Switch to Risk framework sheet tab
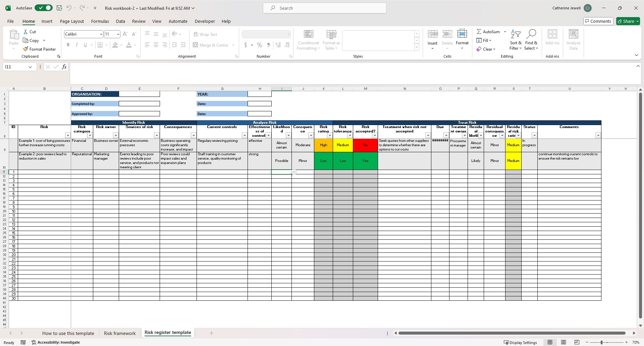The width and height of the screenshot is (644, 346). pyautogui.click(x=120, y=333)
